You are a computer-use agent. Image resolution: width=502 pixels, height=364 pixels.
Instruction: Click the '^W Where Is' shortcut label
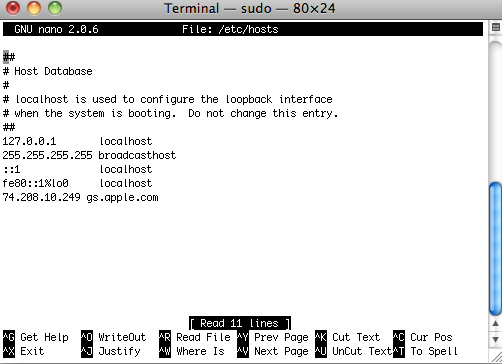(192, 351)
